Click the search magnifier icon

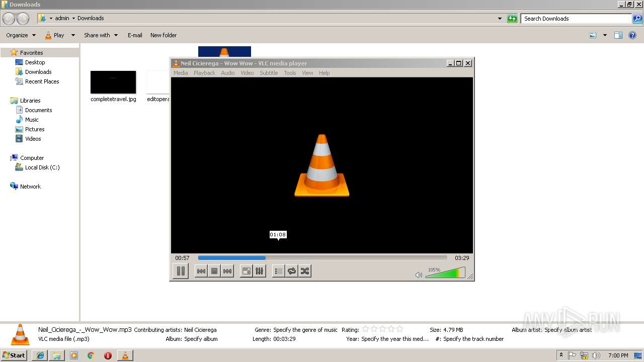[637, 19]
